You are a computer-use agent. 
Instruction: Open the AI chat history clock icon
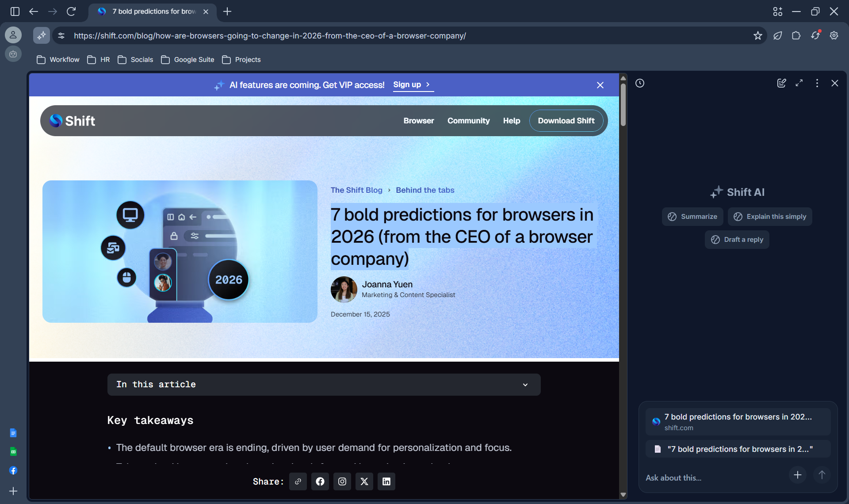(640, 83)
